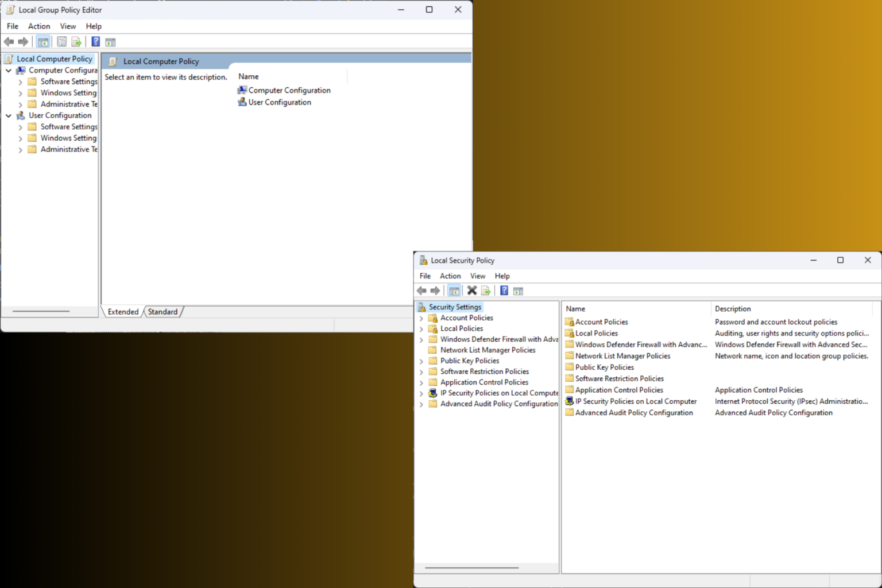Open the Action menu in Group Policy Editor
Viewport: 882px width, 588px height.
click(x=39, y=26)
